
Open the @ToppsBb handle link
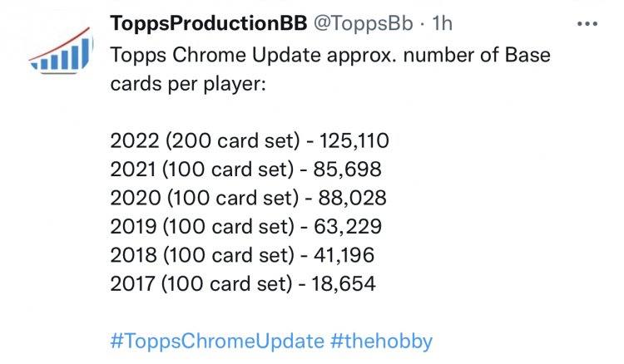[364, 23]
